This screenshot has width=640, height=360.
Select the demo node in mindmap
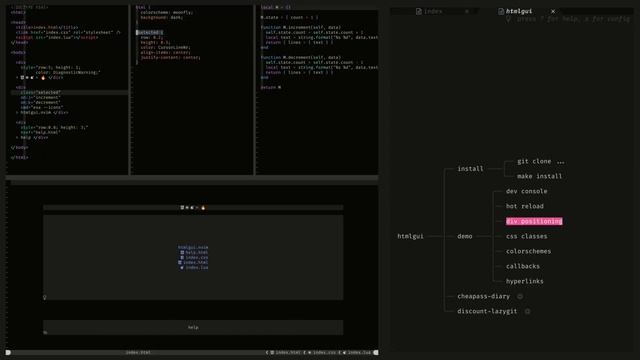464,236
